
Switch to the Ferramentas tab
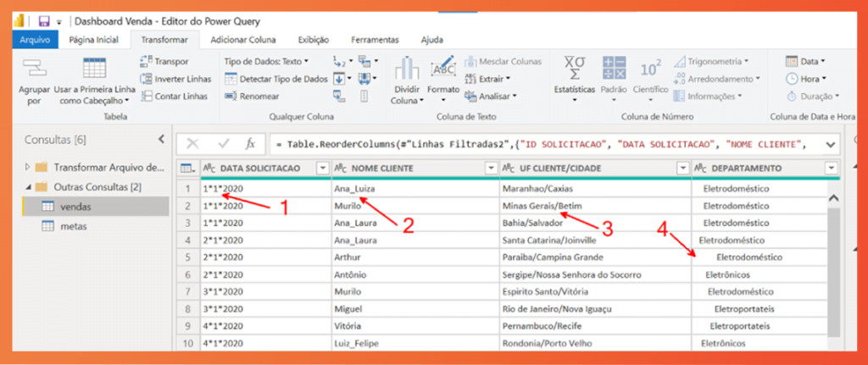pos(375,40)
